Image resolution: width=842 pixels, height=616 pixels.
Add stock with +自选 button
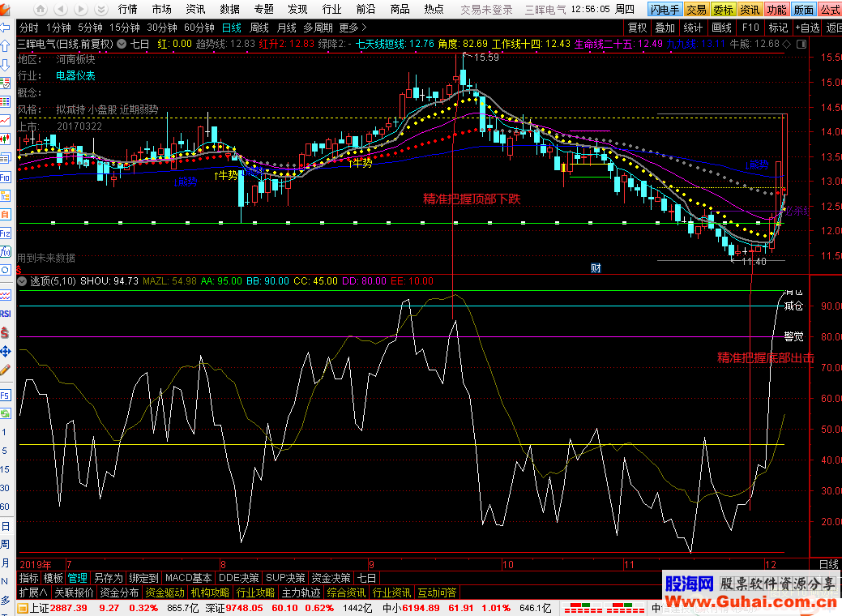(808, 28)
